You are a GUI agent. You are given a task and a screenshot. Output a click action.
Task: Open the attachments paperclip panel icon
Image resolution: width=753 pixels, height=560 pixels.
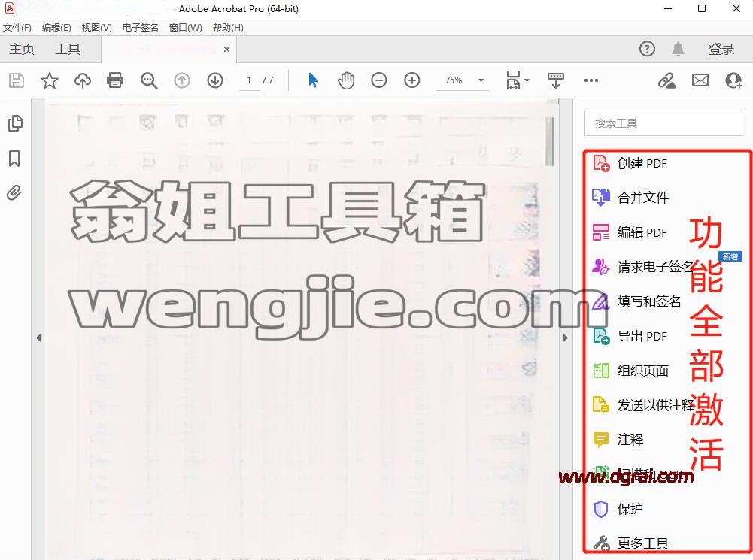(x=14, y=193)
